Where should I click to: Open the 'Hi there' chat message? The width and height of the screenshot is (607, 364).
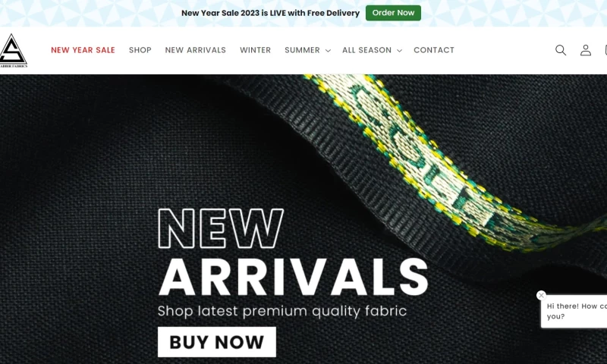pyautogui.click(x=576, y=312)
